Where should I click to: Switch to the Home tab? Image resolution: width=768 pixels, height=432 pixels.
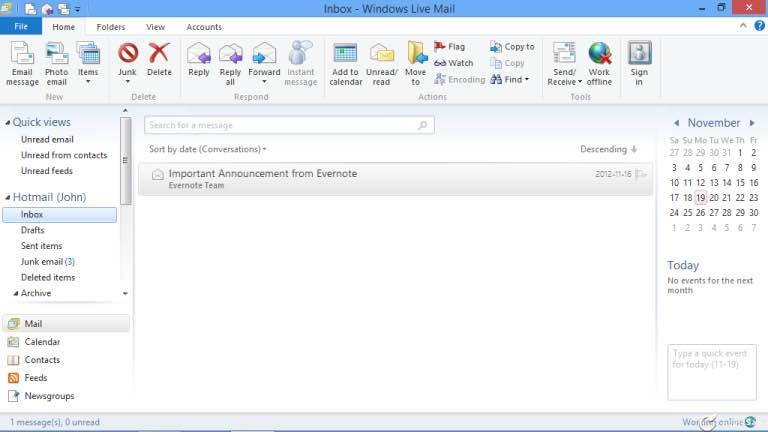point(64,27)
